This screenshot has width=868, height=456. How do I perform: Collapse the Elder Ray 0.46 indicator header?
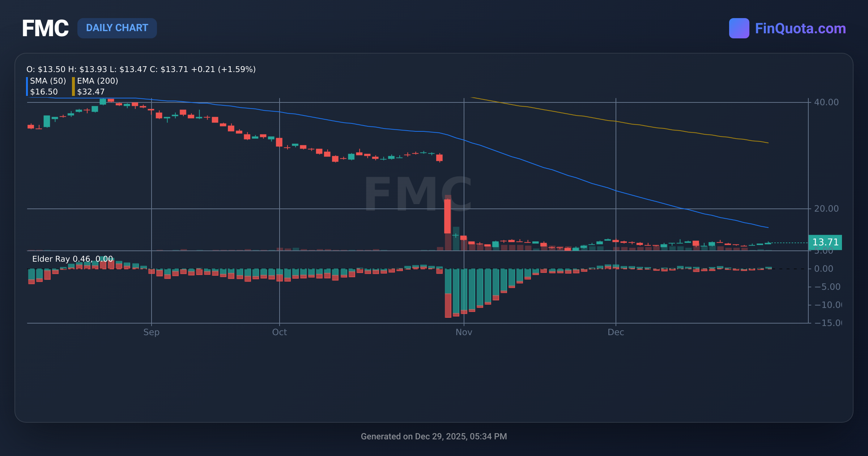72,259
